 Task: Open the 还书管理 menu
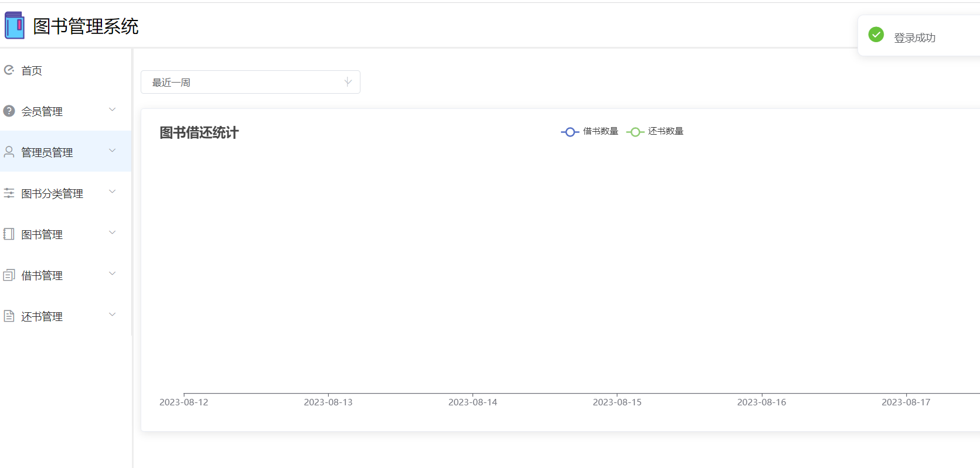coord(66,316)
